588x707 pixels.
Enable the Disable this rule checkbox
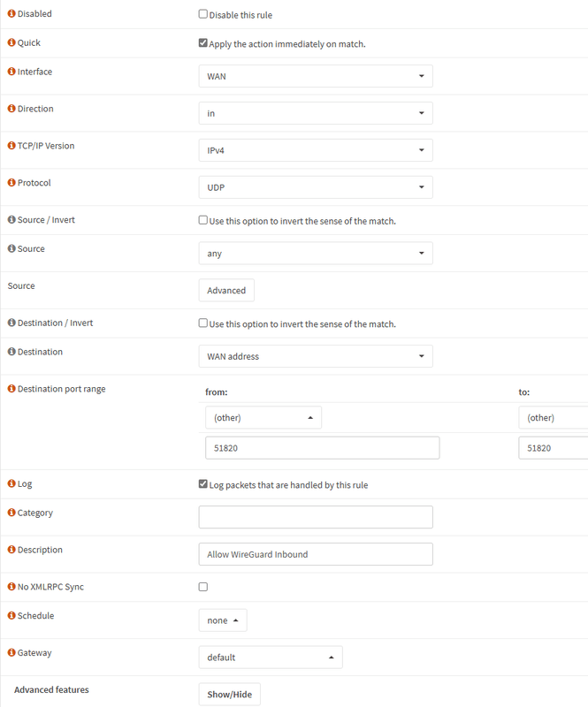(203, 14)
